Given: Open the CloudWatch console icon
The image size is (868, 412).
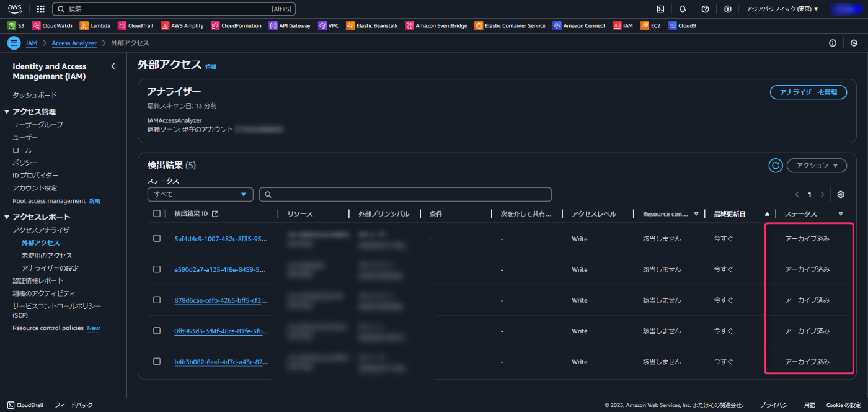Looking at the screenshot, I should pos(35,25).
